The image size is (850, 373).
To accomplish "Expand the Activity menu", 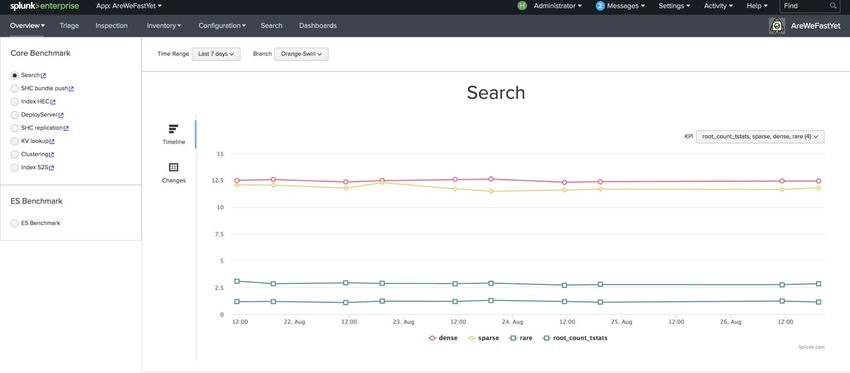I will [718, 6].
